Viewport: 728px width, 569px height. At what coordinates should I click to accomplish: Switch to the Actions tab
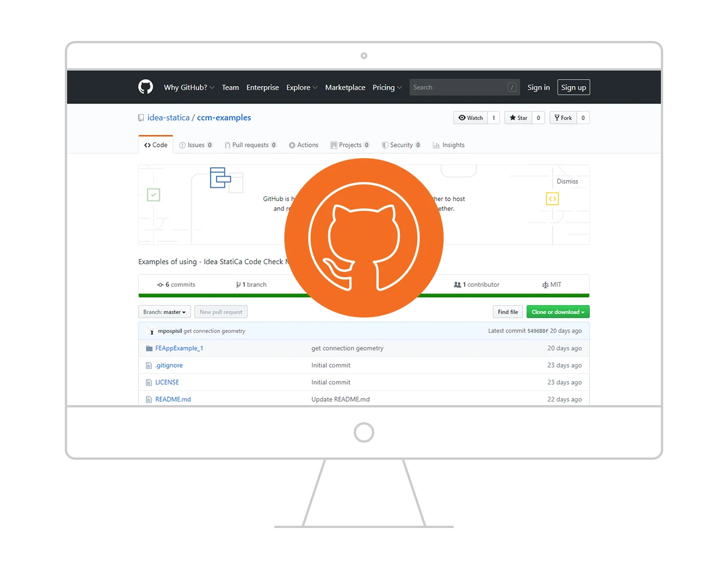[304, 145]
